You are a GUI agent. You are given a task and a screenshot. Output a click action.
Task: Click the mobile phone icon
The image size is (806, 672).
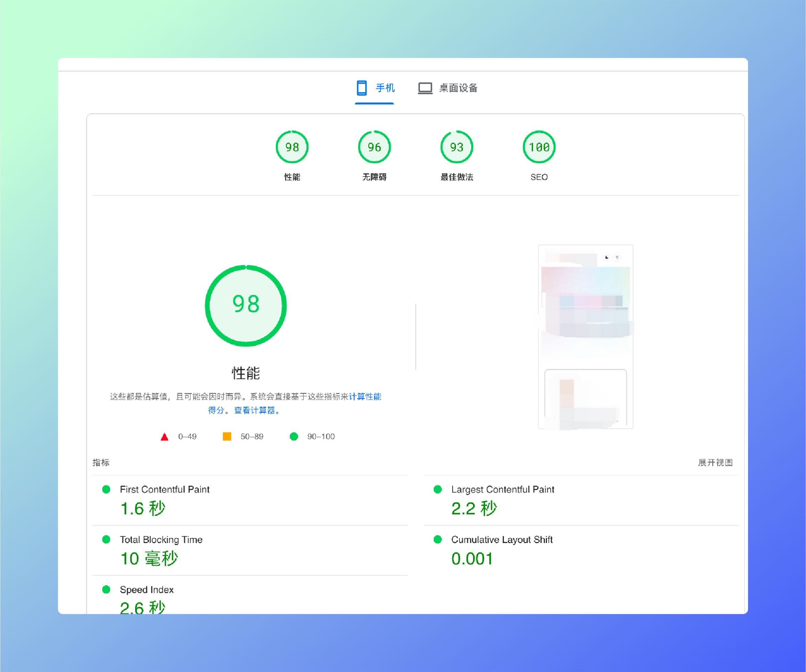(x=361, y=88)
